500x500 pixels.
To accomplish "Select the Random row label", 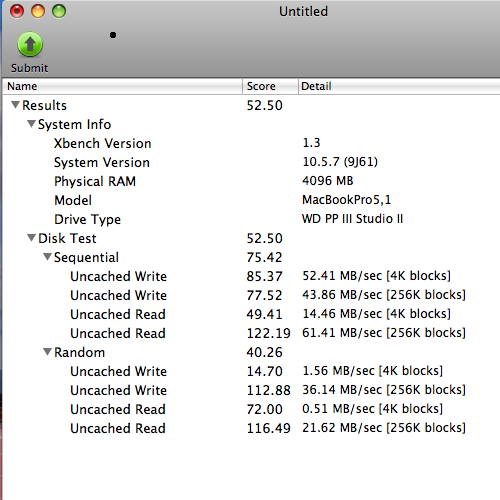I will coord(79,352).
